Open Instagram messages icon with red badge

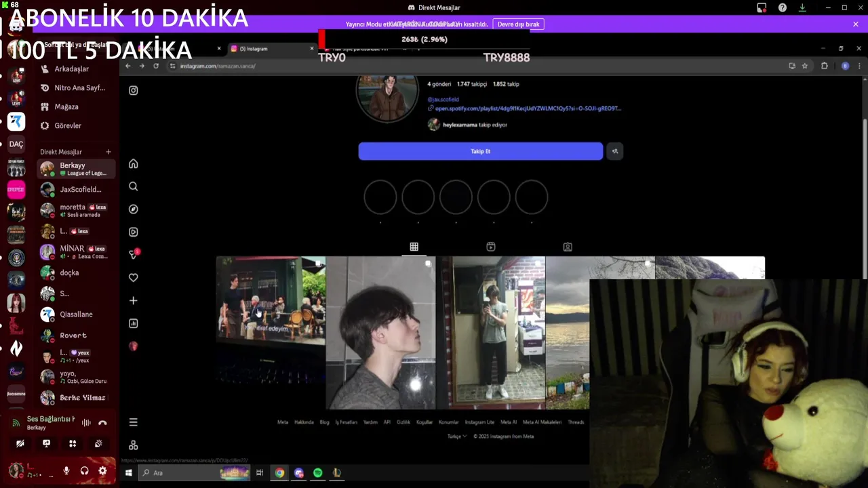click(134, 254)
